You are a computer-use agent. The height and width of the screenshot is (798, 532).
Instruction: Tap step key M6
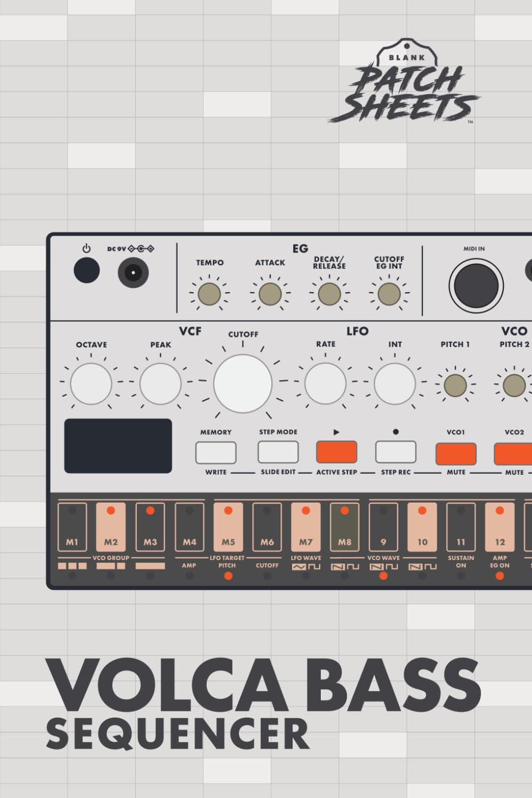(267, 527)
